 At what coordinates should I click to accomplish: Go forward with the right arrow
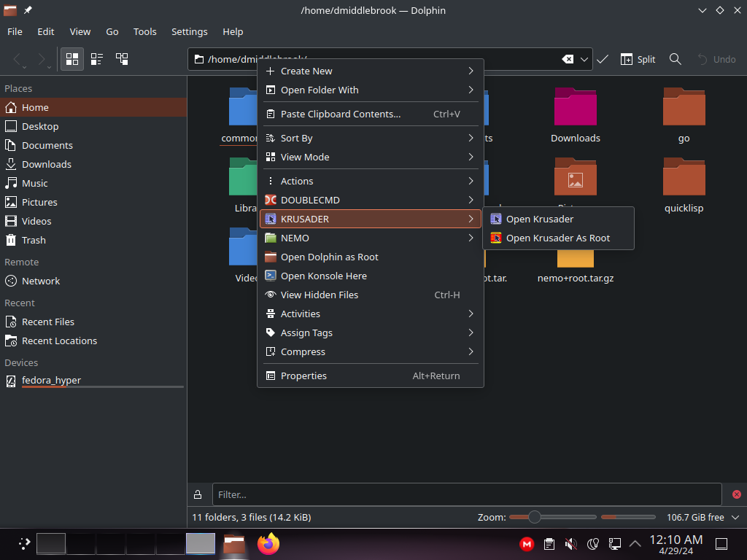coord(42,59)
